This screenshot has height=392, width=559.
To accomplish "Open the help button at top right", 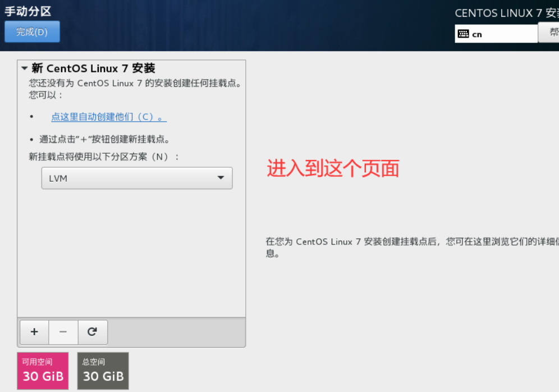I will [549, 32].
